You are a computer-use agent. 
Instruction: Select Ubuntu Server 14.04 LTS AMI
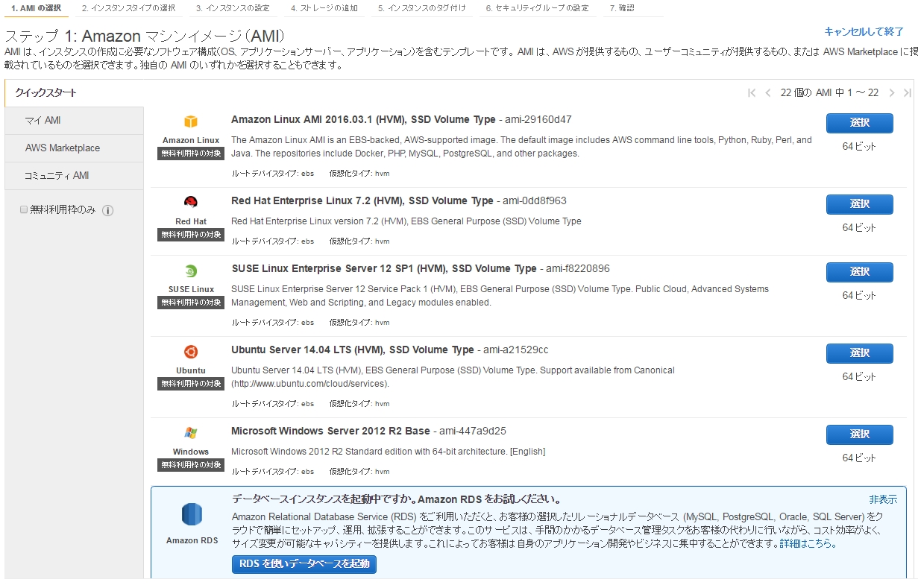[x=859, y=353]
